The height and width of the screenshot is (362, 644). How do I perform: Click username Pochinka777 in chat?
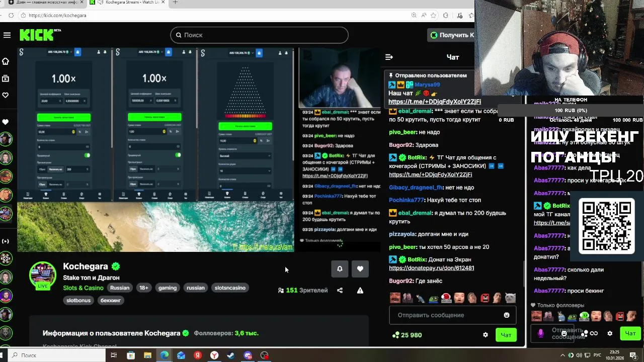[x=407, y=200]
